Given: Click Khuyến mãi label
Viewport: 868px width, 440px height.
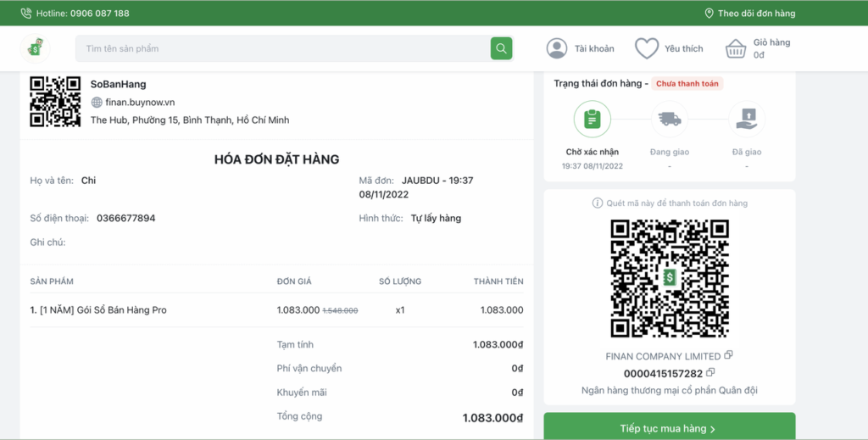Looking at the screenshot, I should point(302,393).
